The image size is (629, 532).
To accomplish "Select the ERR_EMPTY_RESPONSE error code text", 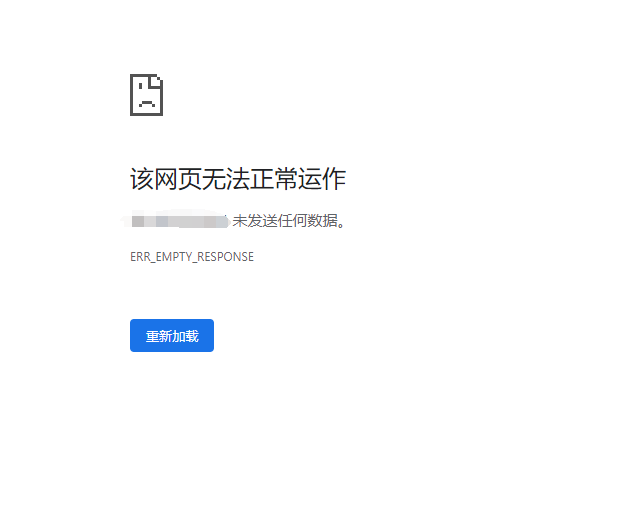I will [192, 257].
